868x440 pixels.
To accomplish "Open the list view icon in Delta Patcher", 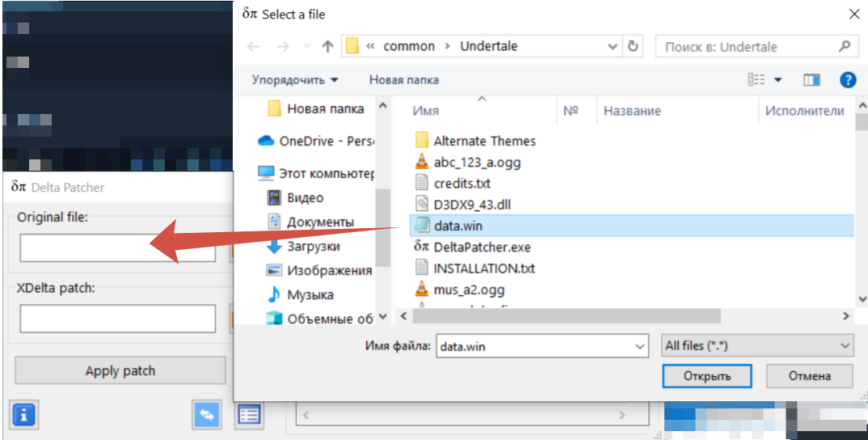I will [249, 414].
